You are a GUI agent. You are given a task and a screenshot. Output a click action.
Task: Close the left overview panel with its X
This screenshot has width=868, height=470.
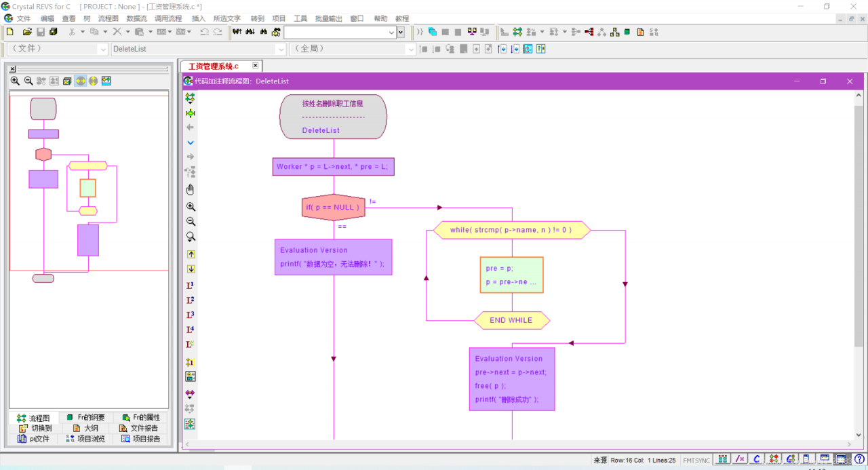[x=13, y=68]
